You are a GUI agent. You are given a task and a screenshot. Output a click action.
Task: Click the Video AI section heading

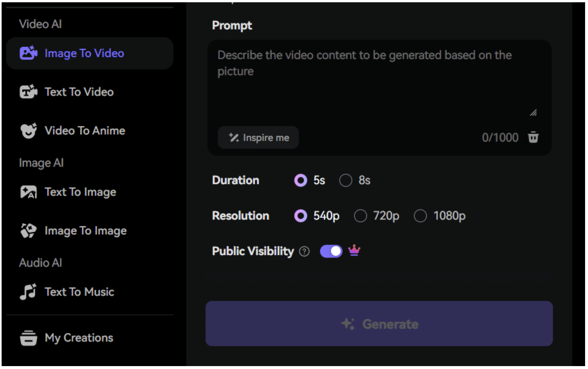coord(40,24)
